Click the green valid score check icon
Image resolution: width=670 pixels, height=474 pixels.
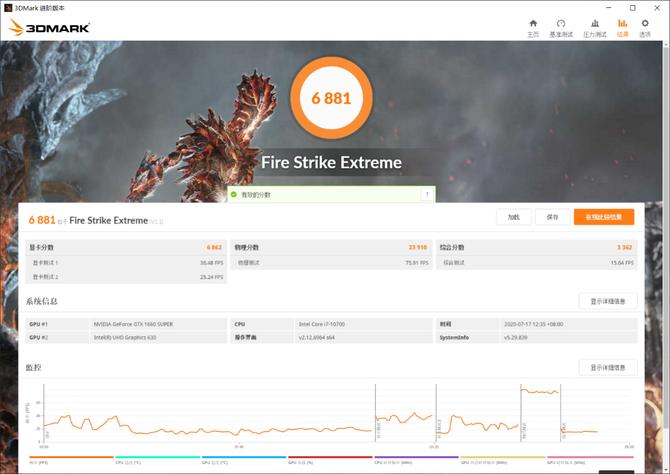point(234,195)
